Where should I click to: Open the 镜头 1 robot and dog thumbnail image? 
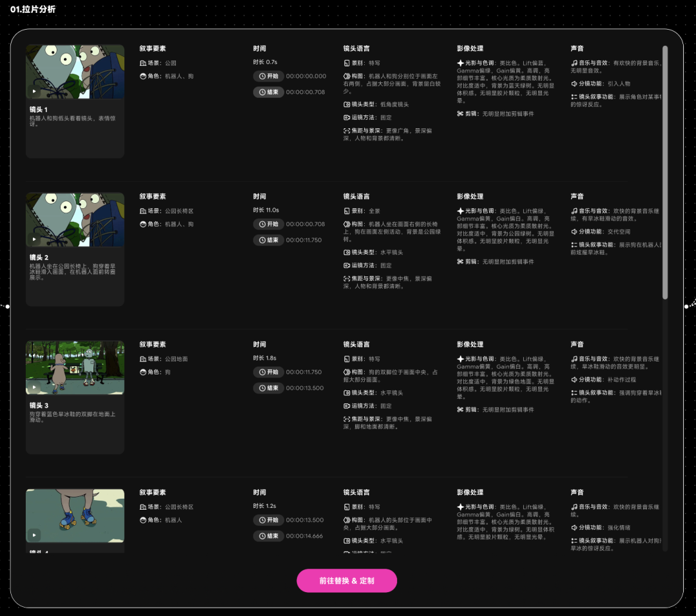75,72
